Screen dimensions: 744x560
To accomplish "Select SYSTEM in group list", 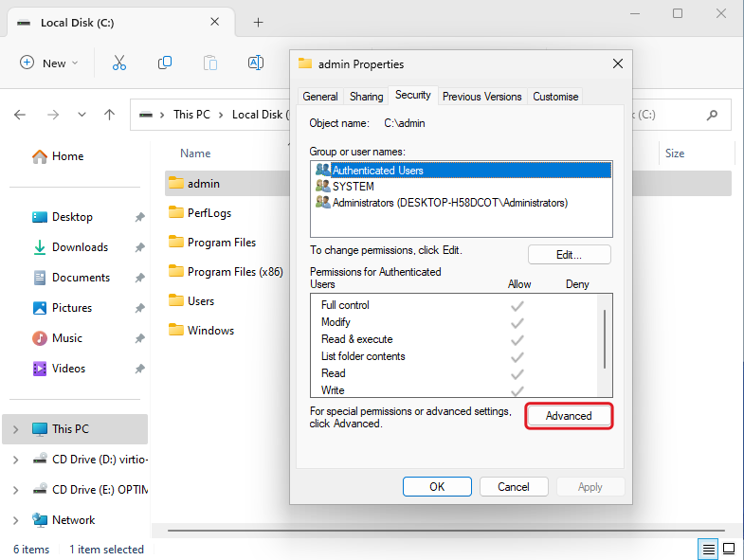I will (353, 187).
